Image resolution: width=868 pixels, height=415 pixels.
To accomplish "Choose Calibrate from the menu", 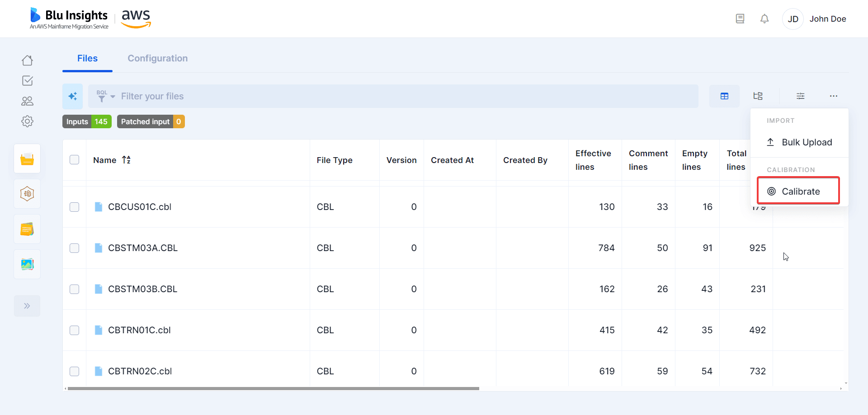I will (x=799, y=191).
